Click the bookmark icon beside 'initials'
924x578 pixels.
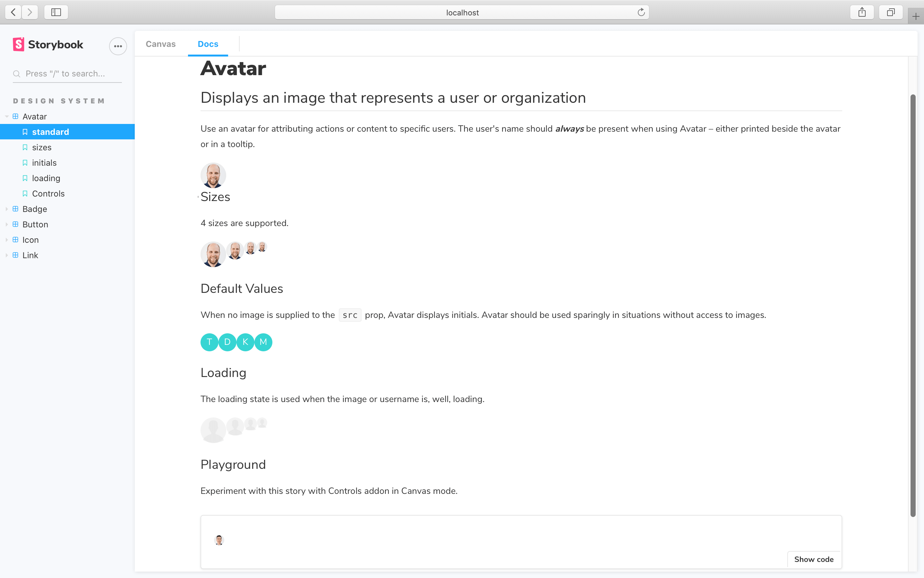25,163
